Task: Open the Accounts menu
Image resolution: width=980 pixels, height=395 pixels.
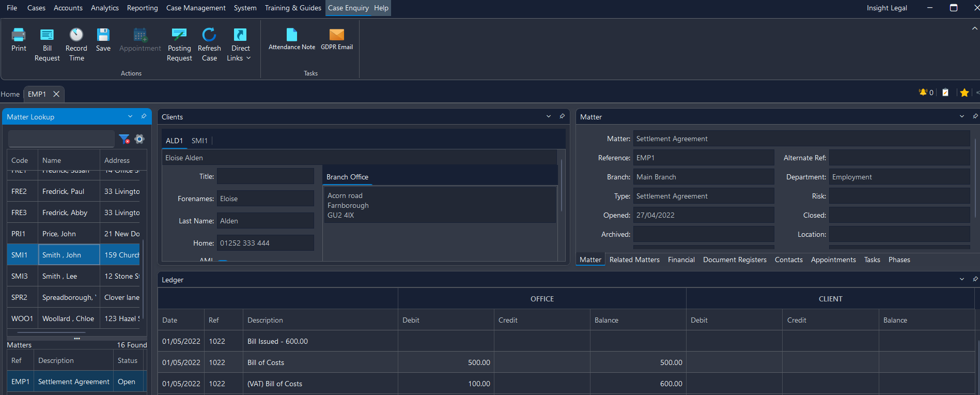Action: coord(68,8)
